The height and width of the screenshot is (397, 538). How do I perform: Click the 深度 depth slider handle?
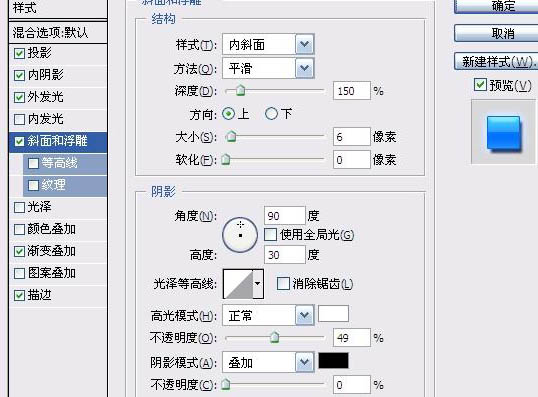point(241,91)
